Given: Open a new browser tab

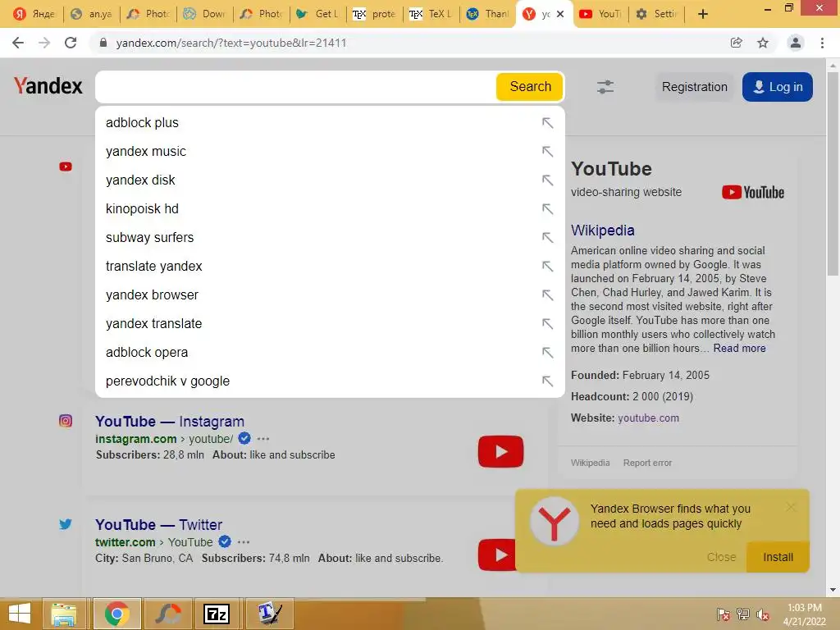Looking at the screenshot, I should coord(703,14).
